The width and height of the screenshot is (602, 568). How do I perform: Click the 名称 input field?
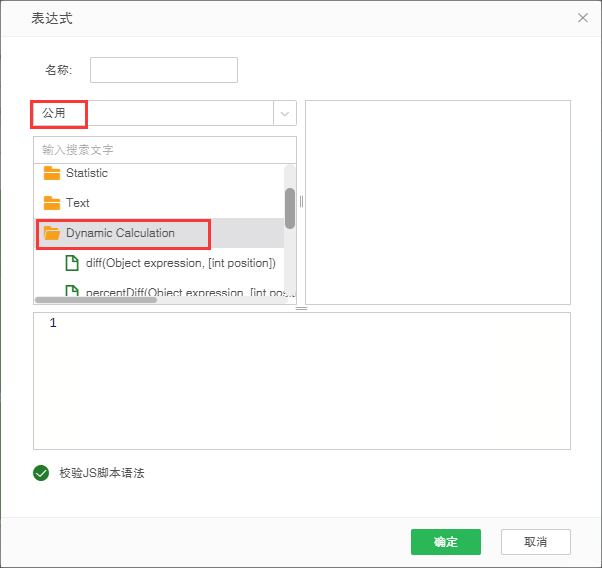click(x=164, y=70)
